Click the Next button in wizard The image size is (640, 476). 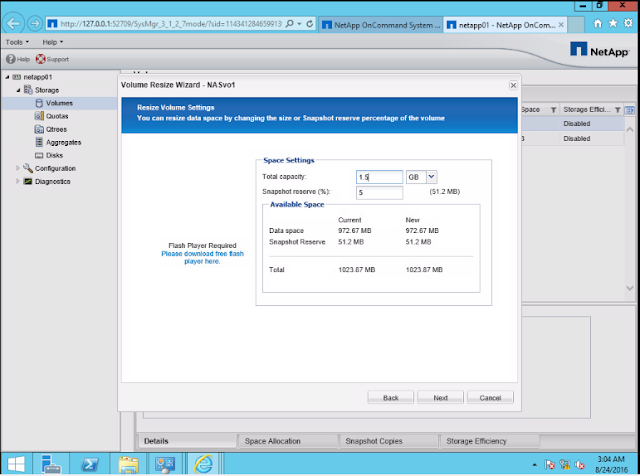pos(440,397)
